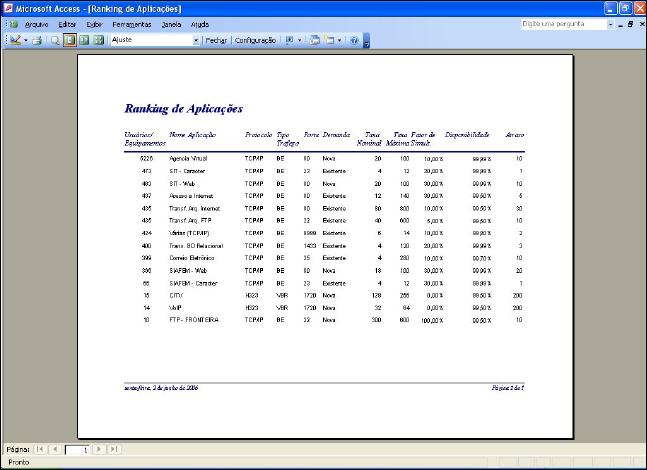The height and width of the screenshot is (470, 647).
Task: Click the footer page number text
Action: [508, 388]
